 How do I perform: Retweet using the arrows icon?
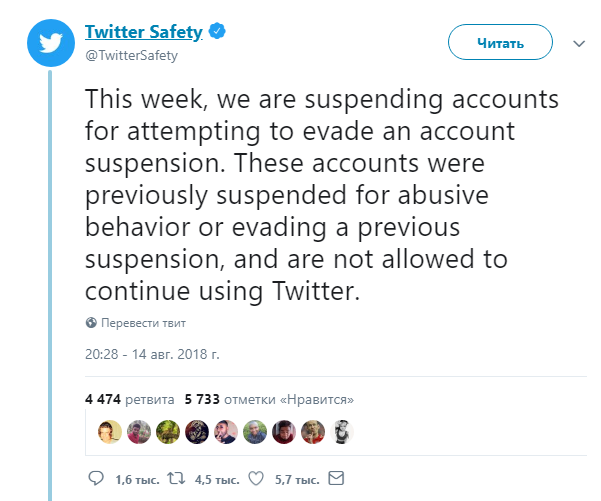(x=176, y=478)
